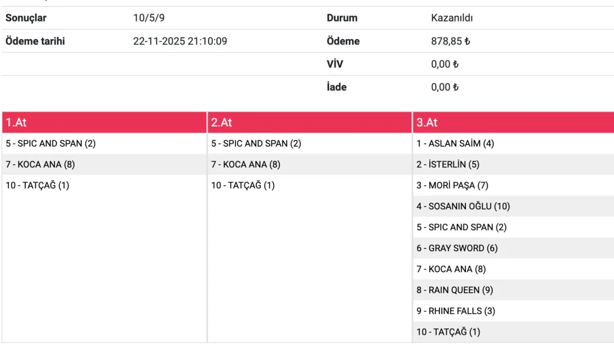
Task: Select TATÇAĞ in the 2.At column
Action: click(x=243, y=185)
